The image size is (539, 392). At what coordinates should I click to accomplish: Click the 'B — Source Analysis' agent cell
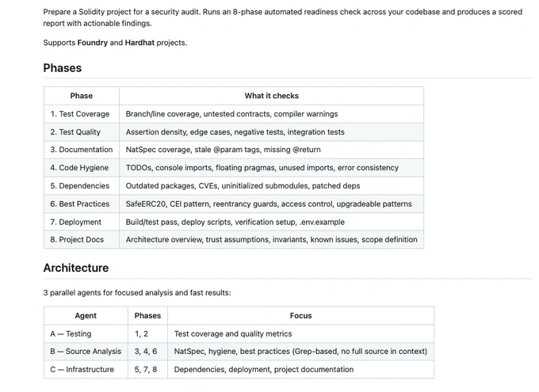click(x=86, y=352)
